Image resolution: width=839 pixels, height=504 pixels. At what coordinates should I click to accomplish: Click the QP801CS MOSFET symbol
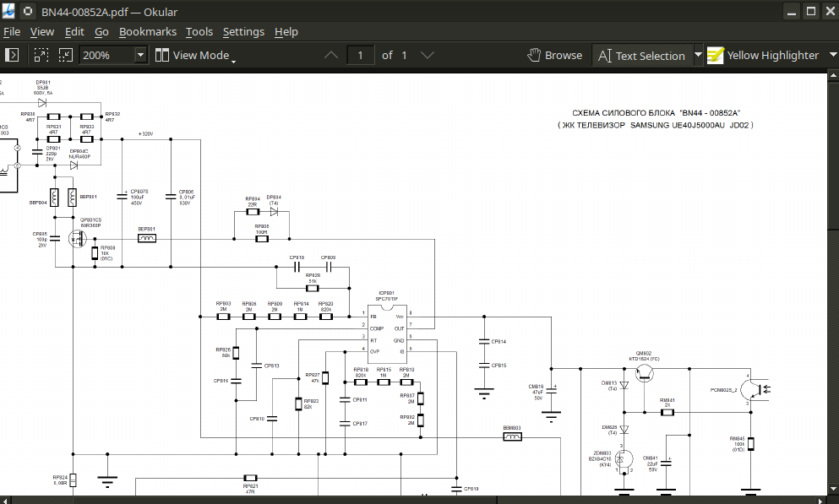[x=78, y=238]
